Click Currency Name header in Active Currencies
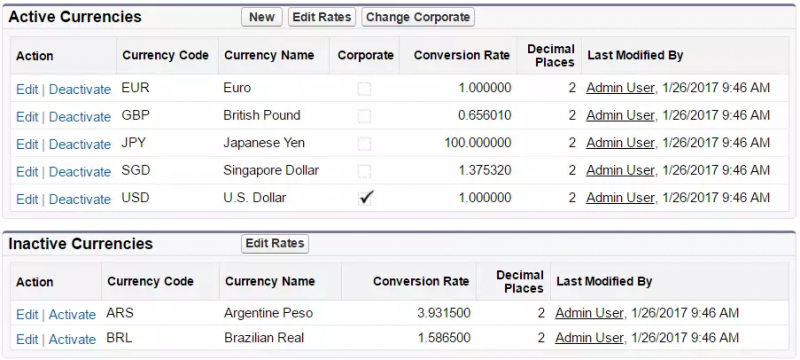This screenshot has height=360, width=800. [269, 56]
